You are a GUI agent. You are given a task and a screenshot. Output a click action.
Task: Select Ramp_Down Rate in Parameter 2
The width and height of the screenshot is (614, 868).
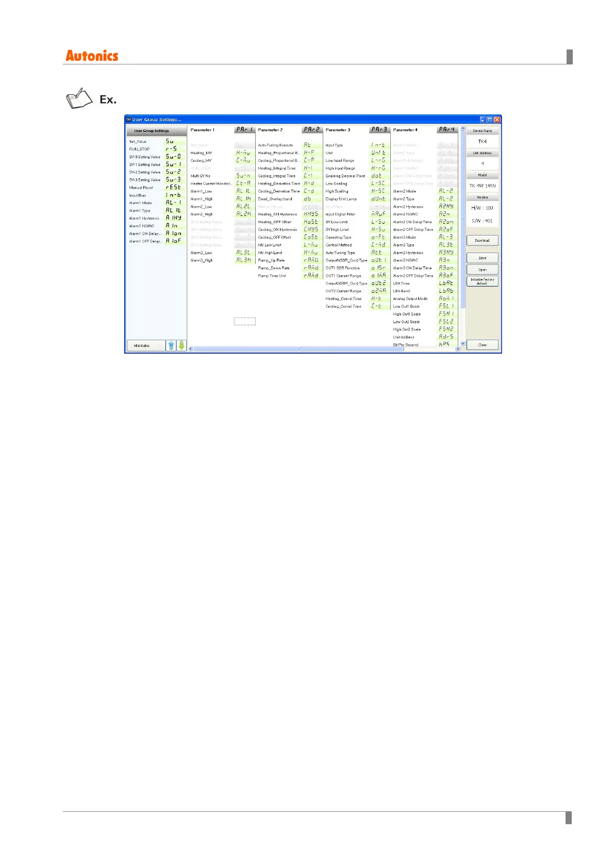290,268
